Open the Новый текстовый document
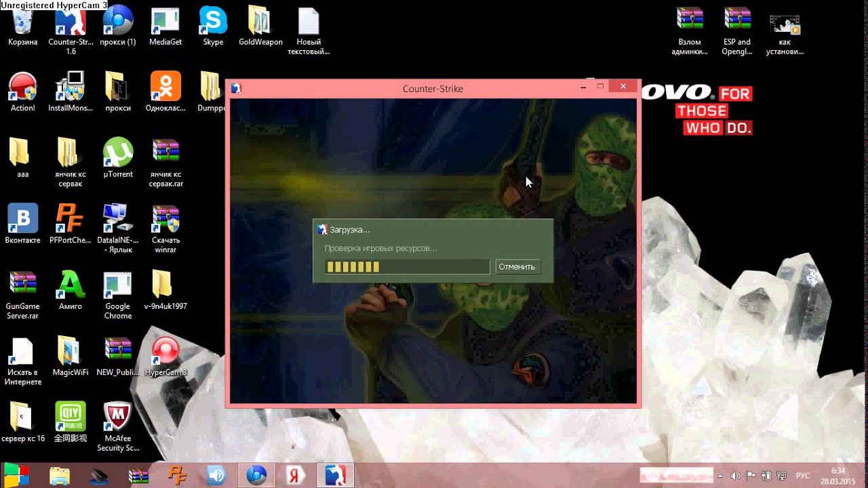868x488 pixels. (309, 30)
